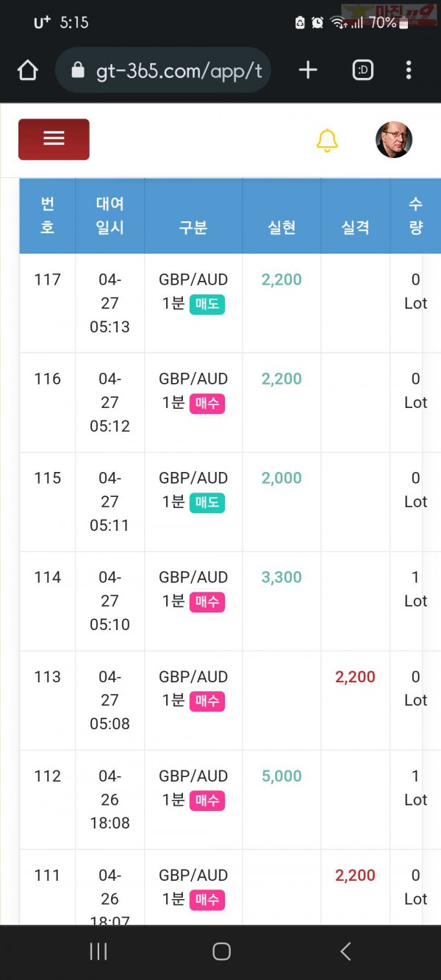The height and width of the screenshot is (980, 441).
Task: Show the open tabs switcher
Action: (363, 70)
